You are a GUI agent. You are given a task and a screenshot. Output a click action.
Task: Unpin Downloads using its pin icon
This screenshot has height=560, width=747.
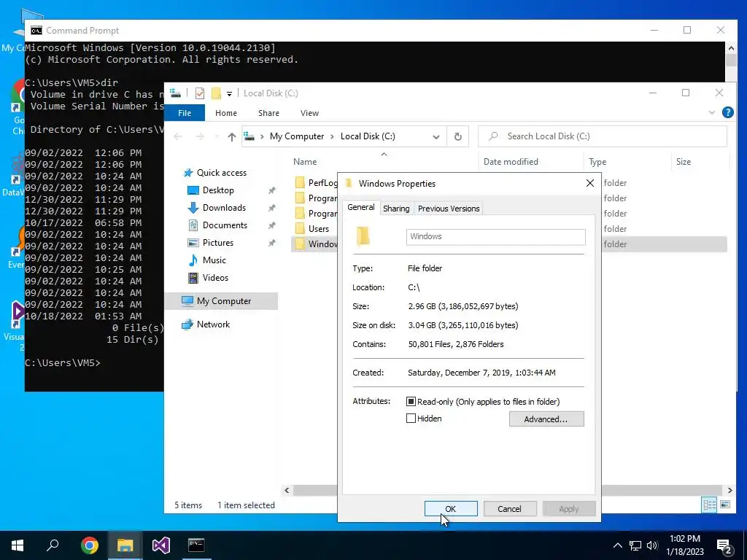(x=271, y=208)
